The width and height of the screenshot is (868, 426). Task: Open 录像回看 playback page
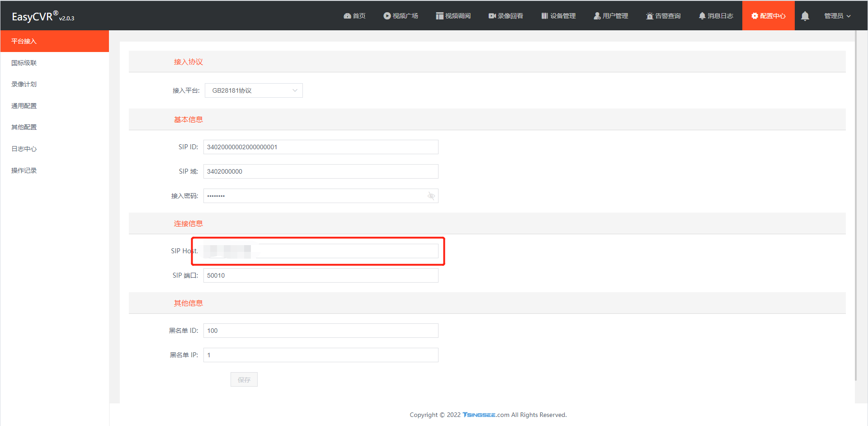(x=505, y=16)
